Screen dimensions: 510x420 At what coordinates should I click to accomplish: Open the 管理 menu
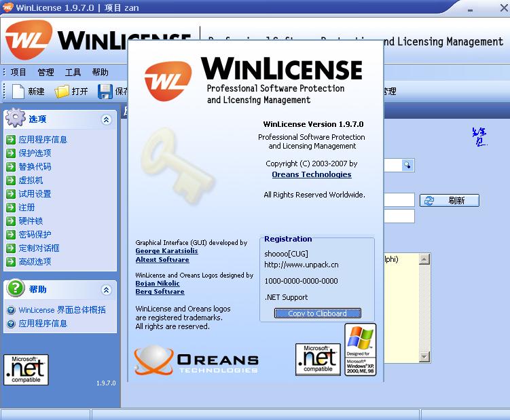[45, 72]
